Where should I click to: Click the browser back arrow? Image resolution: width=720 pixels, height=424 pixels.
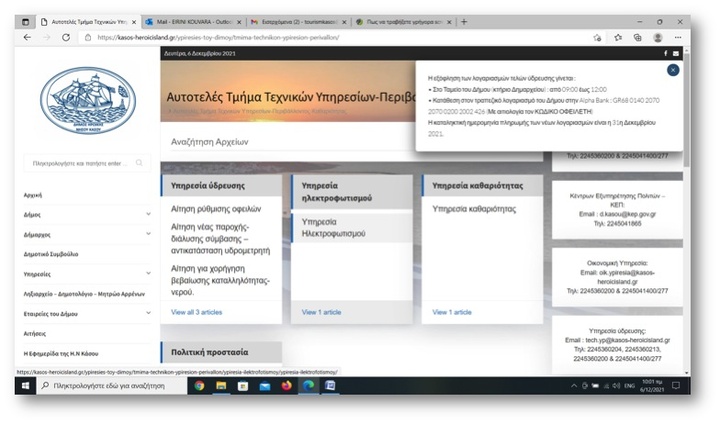coord(27,37)
